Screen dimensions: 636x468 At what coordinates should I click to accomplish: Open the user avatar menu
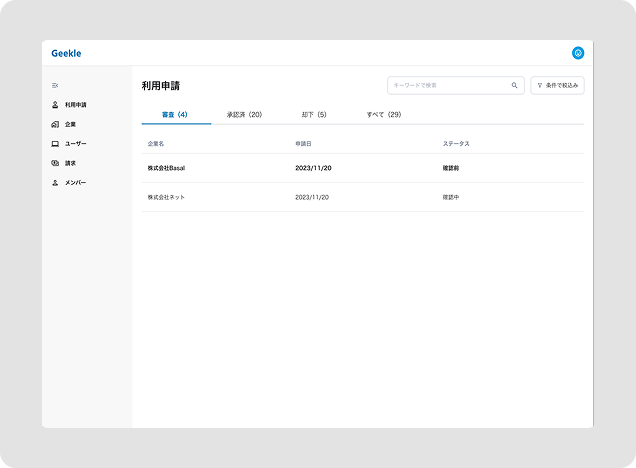coord(578,53)
